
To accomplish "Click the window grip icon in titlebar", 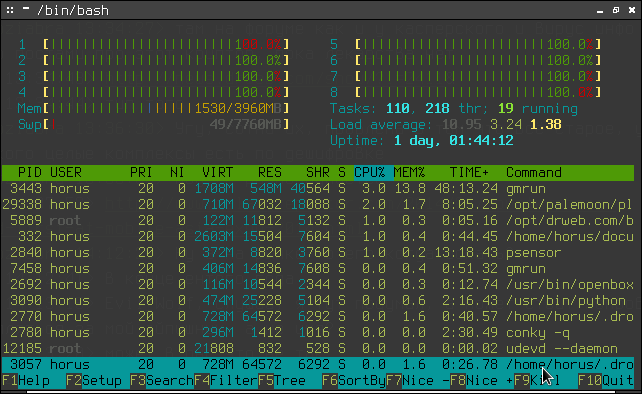I will click(x=10, y=10).
